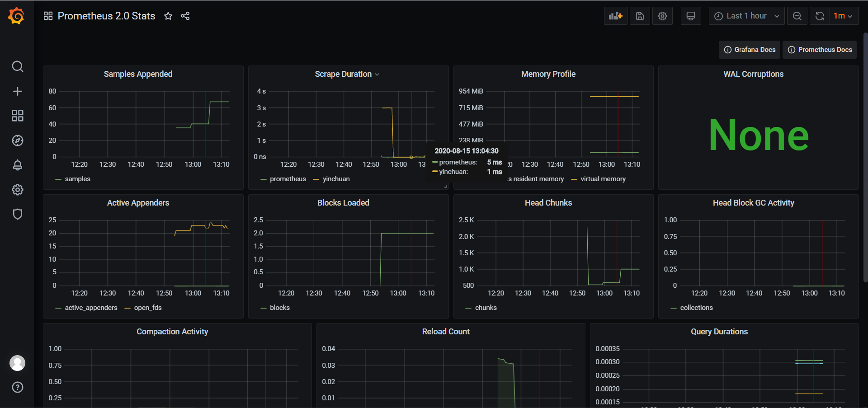Open the Grafana Docs link

750,50
